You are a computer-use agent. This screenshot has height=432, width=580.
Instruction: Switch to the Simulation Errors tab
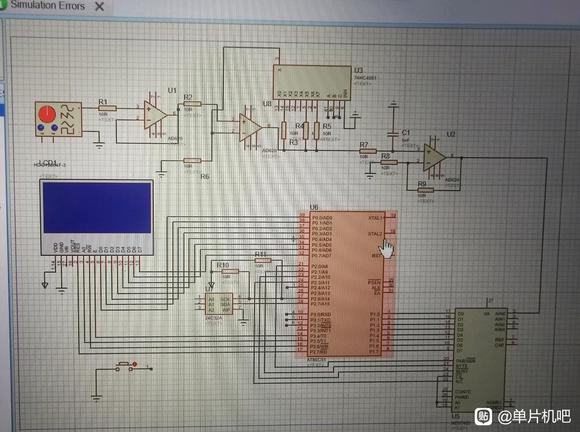point(47,5)
